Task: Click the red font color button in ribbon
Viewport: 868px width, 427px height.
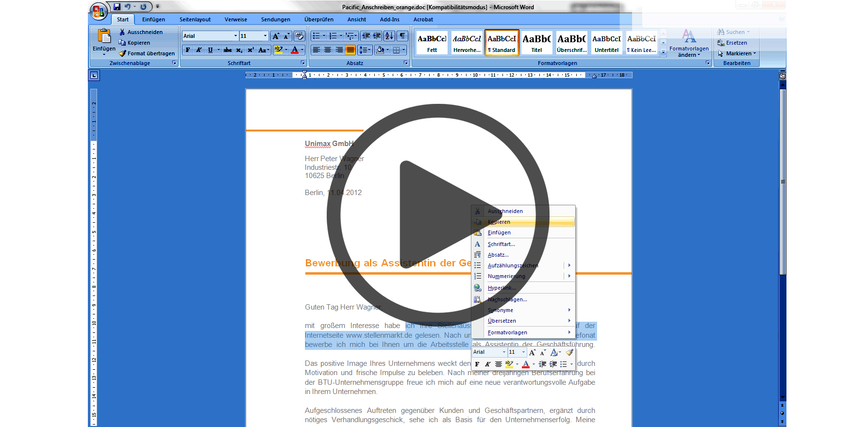Action: point(295,50)
